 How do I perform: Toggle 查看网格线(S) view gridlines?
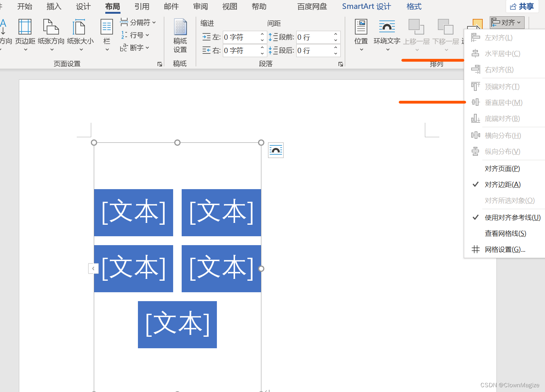point(505,234)
